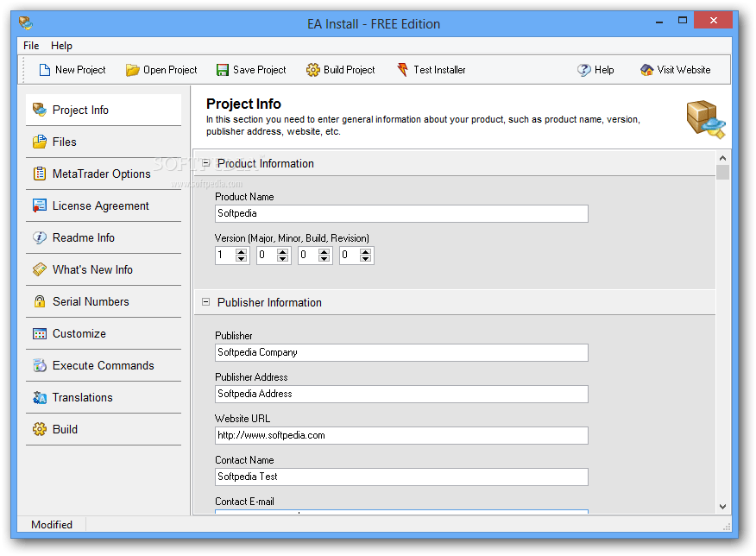The width and height of the screenshot is (756, 556).
Task: Collapse the Product Information section
Action: coord(206,163)
